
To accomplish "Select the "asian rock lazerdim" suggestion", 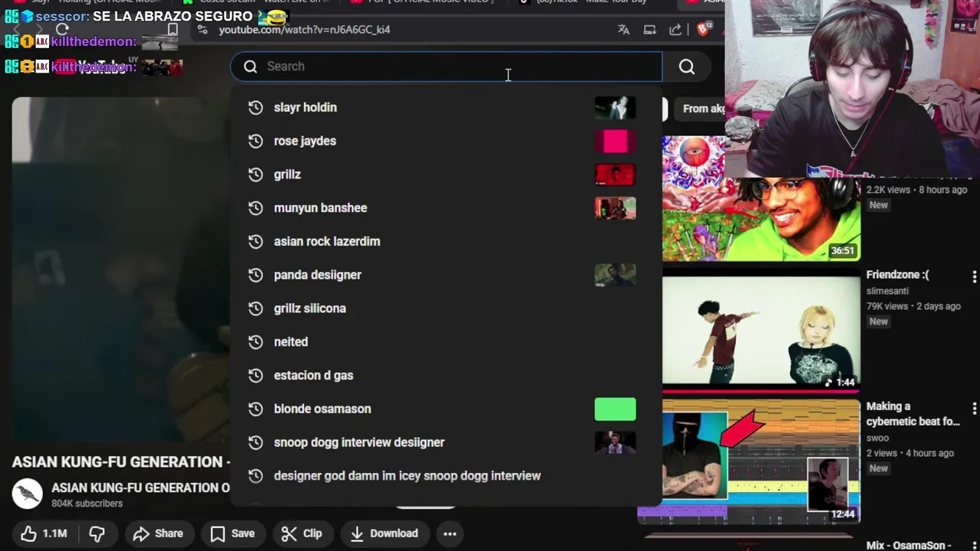I will (x=446, y=241).
